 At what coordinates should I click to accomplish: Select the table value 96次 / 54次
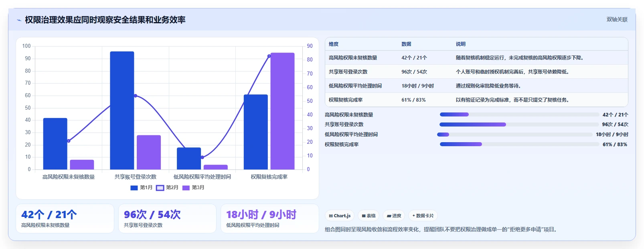coord(414,72)
